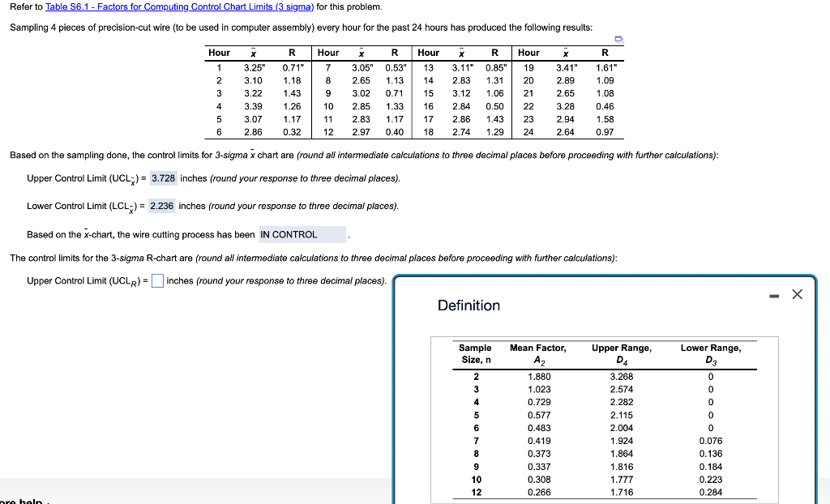Select sample size 4 row in Definition table
This screenshot has width=830, height=504.
[x=475, y=402]
